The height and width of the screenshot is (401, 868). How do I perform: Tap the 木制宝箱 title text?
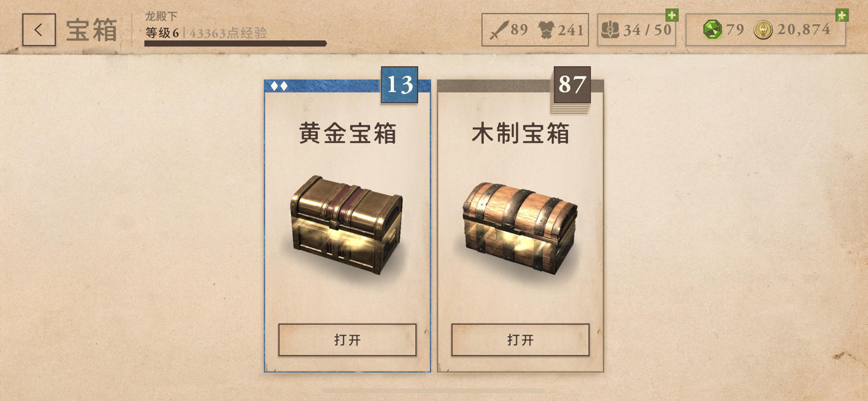click(x=521, y=133)
